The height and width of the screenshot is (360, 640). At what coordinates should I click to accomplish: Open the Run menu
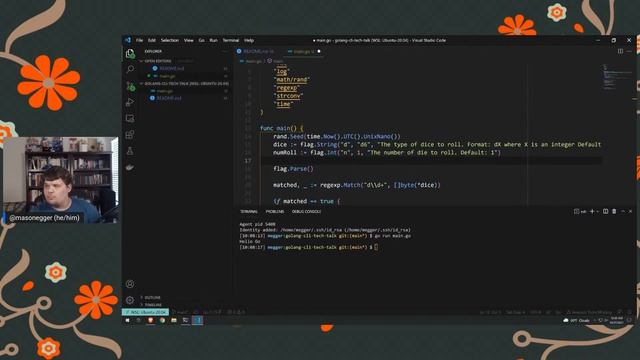point(213,40)
